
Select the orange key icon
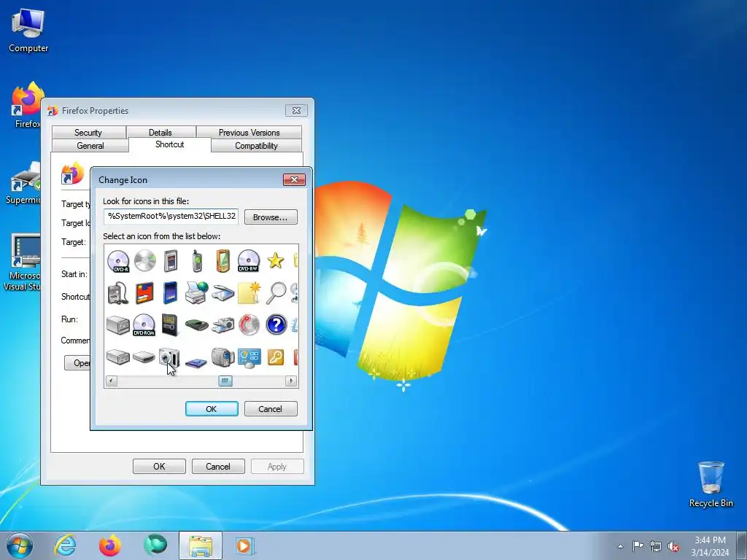276,357
